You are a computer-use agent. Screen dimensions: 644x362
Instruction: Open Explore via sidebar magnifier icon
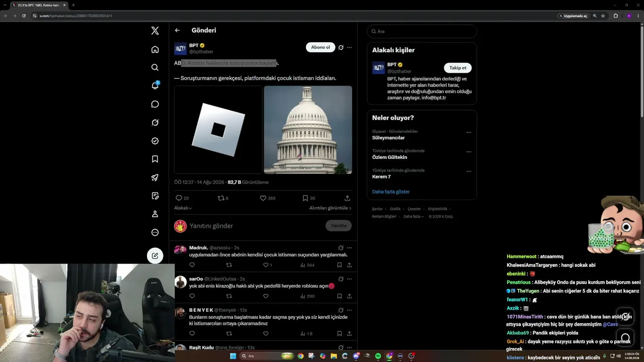pos(155,67)
